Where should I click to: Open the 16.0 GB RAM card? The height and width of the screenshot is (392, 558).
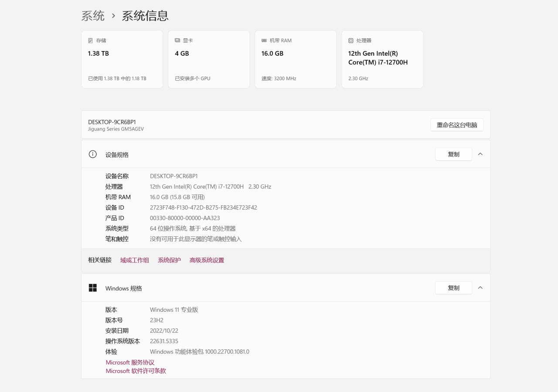[296, 59]
